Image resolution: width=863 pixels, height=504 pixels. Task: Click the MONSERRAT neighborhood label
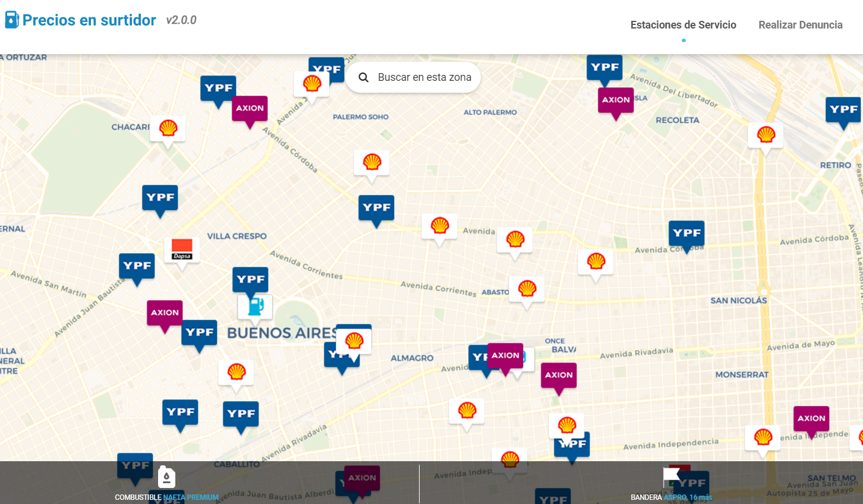(742, 375)
